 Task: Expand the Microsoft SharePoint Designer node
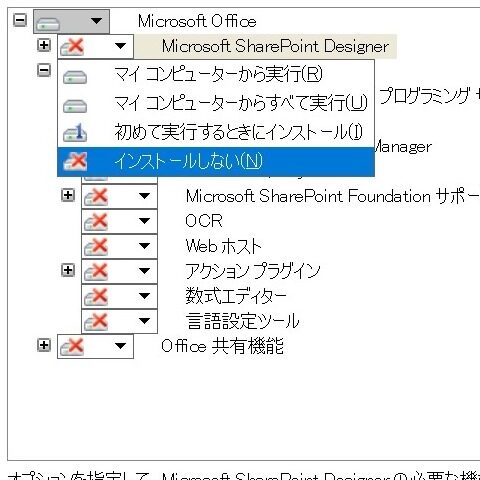click(x=44, y=45)
